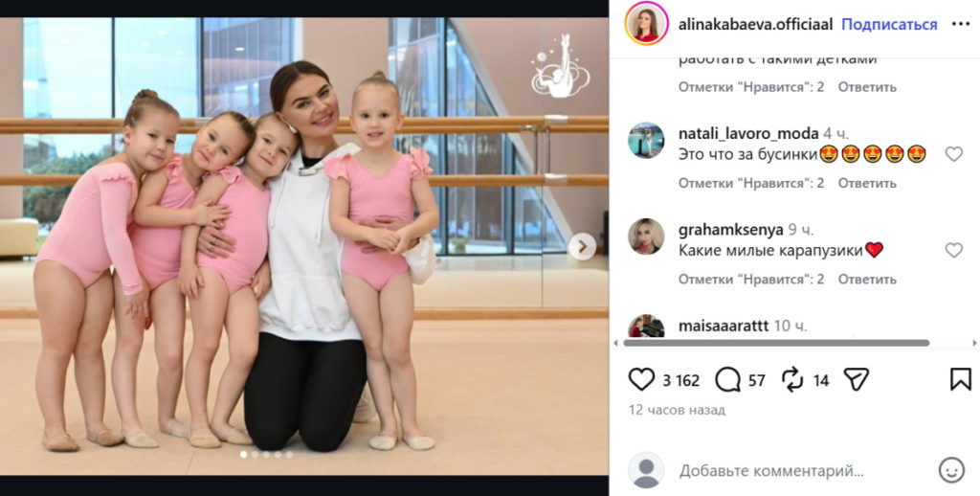
Task: Open grahamksenya's avatar thumbnail
Action: (646, 237)
